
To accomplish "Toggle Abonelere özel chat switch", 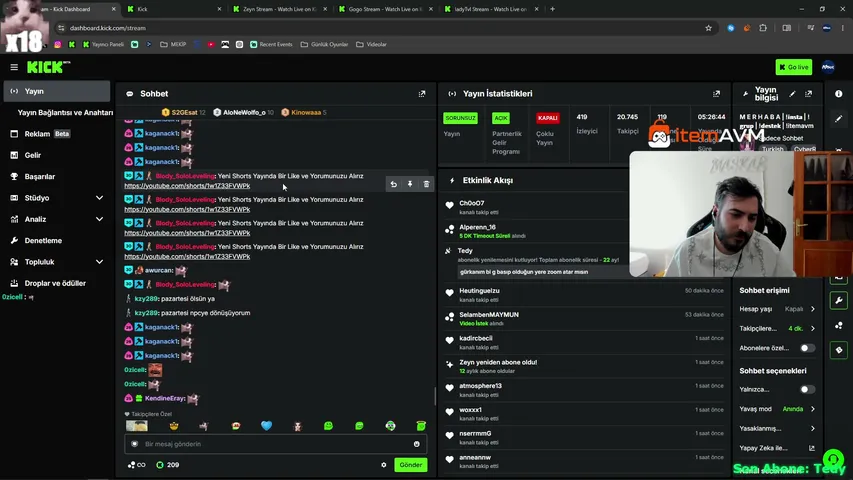I will pyautogui.click(x=807, y=348).
